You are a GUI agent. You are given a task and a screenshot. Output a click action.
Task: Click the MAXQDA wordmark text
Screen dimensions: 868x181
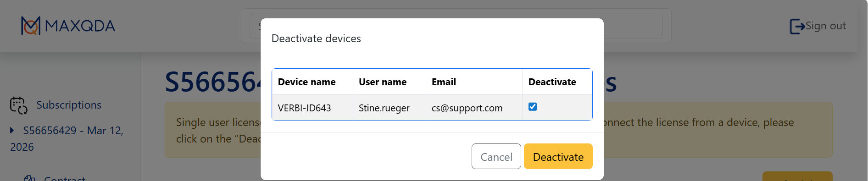80,26
